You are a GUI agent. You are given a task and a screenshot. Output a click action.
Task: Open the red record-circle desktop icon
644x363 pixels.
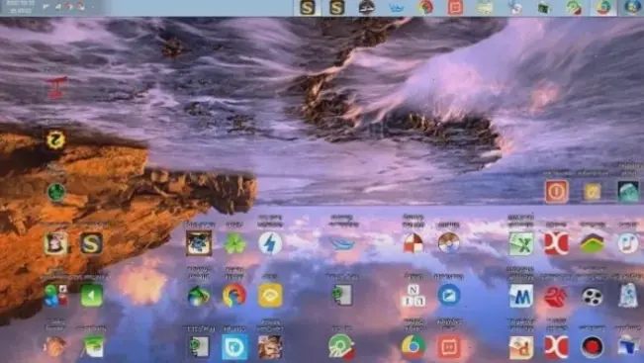tap(592, 347)
